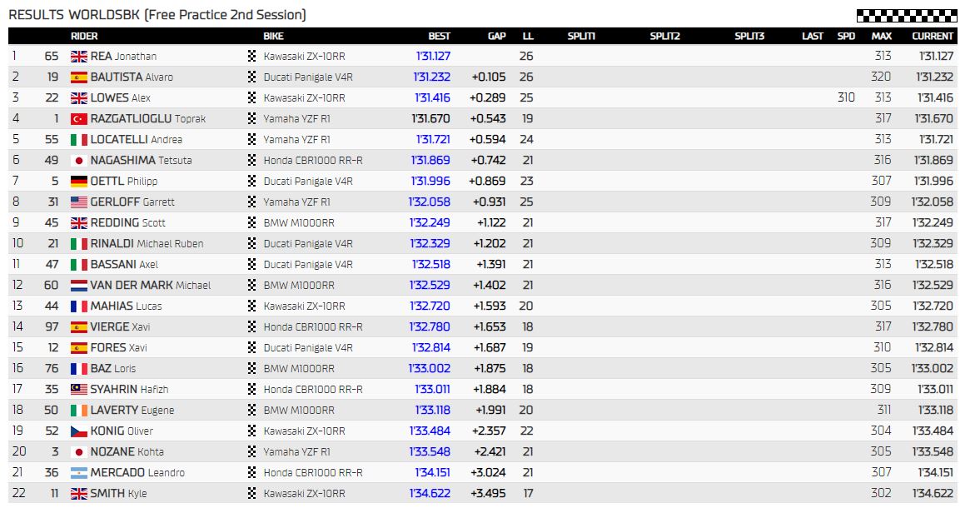The height and width of the screenshot is (513, 980).
Task: Click the Czech flag beside KONIG Oliver
Action: pos(79,431)
